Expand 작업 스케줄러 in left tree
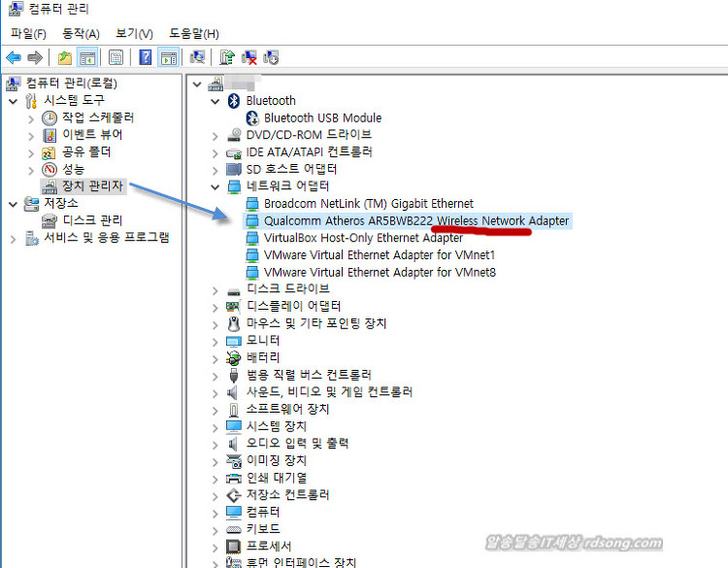The height and width of the screenshot is (568, 728). [31, 117]
